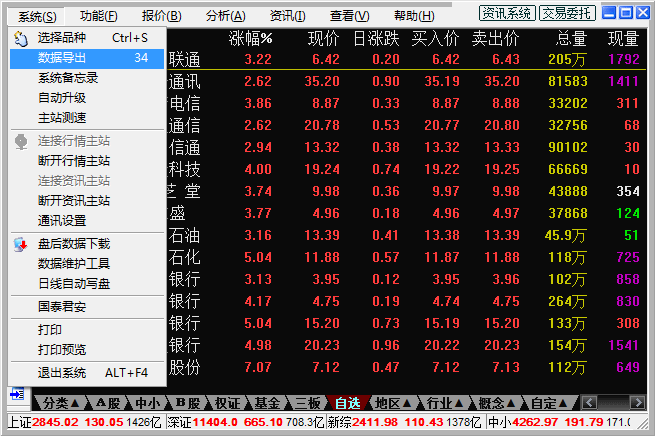This screenshot has height=436, width=655.
Task: Sort by the 卖出价 column header
Action: coord(495,39)
